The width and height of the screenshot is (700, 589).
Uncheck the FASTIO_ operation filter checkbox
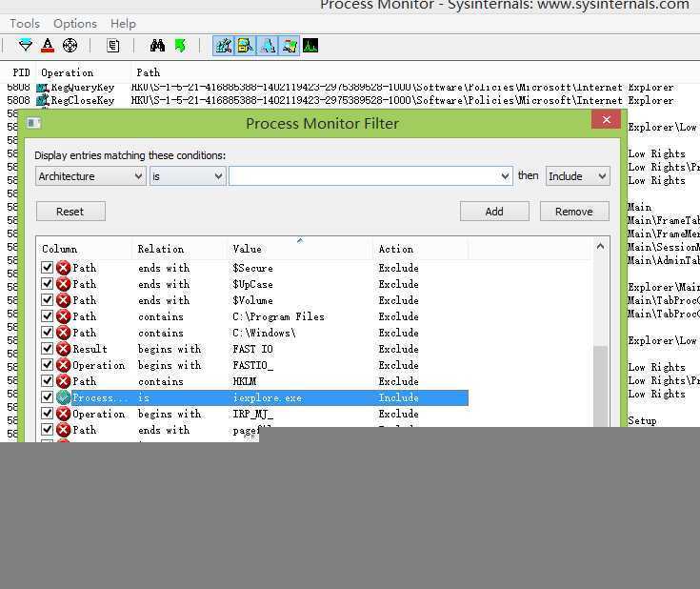[47, 365]
